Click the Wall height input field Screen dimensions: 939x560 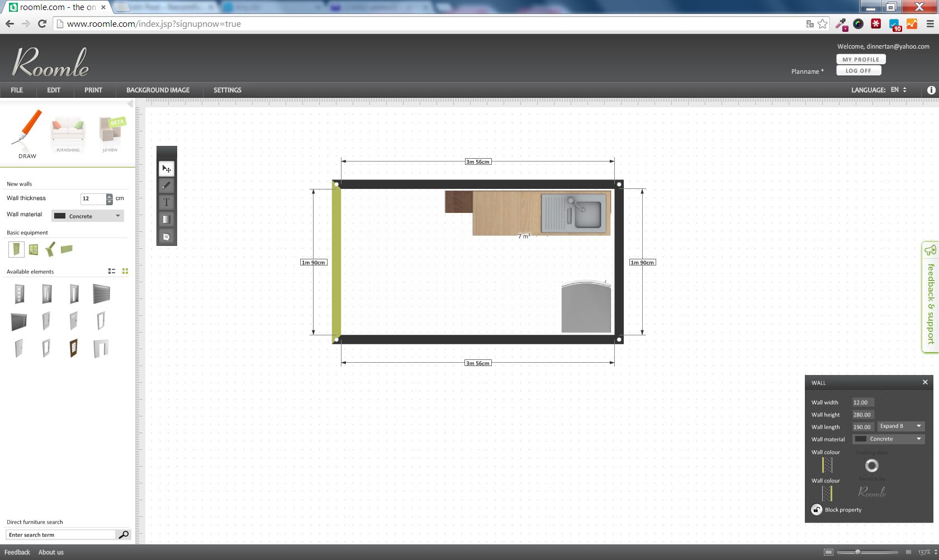coord(862,415)
